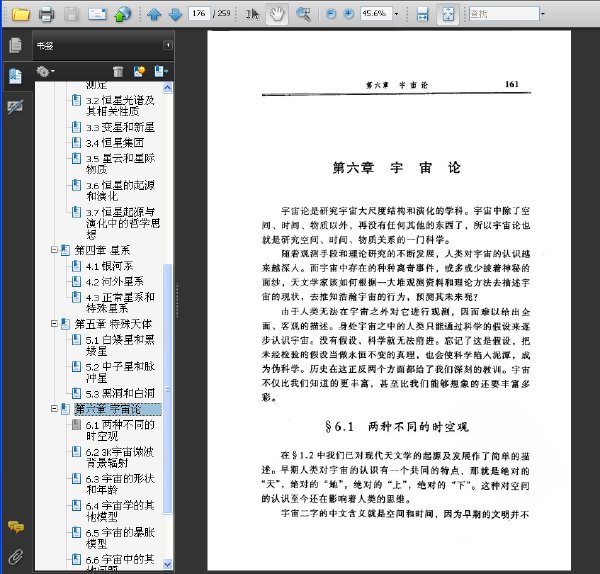Zoom in with plus button
Image resolution: width=600 pixels, height=574 pixels.
click(x=349, y=14)
